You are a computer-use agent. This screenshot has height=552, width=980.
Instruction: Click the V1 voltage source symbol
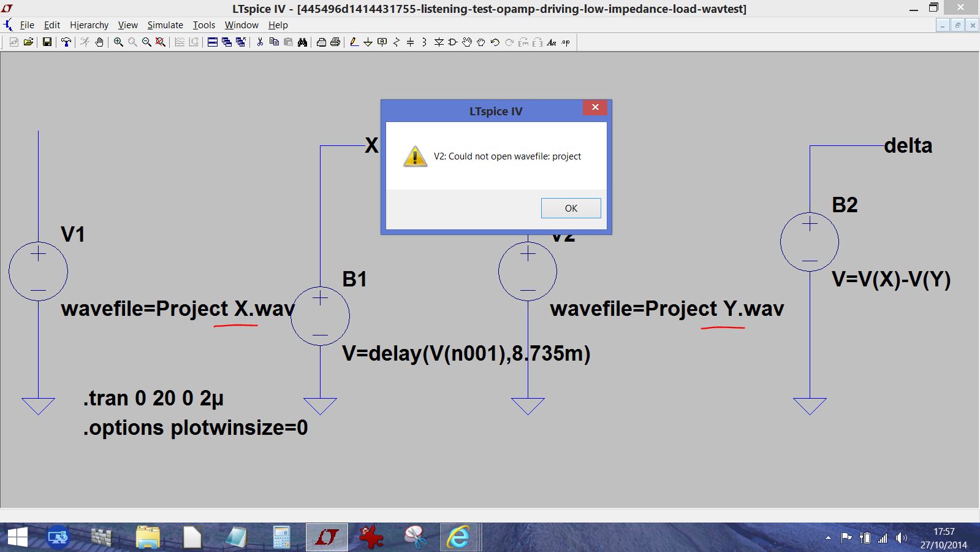[38, 271]
